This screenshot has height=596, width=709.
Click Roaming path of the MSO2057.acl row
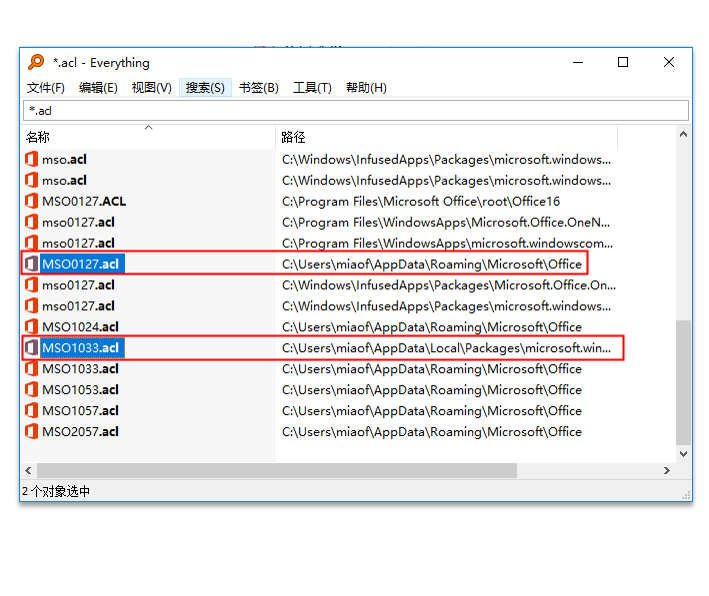(432, 431)
